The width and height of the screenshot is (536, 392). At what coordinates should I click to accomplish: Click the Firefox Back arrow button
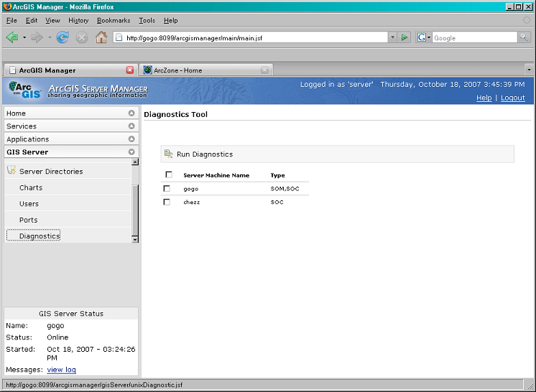(x=12, y=37)
